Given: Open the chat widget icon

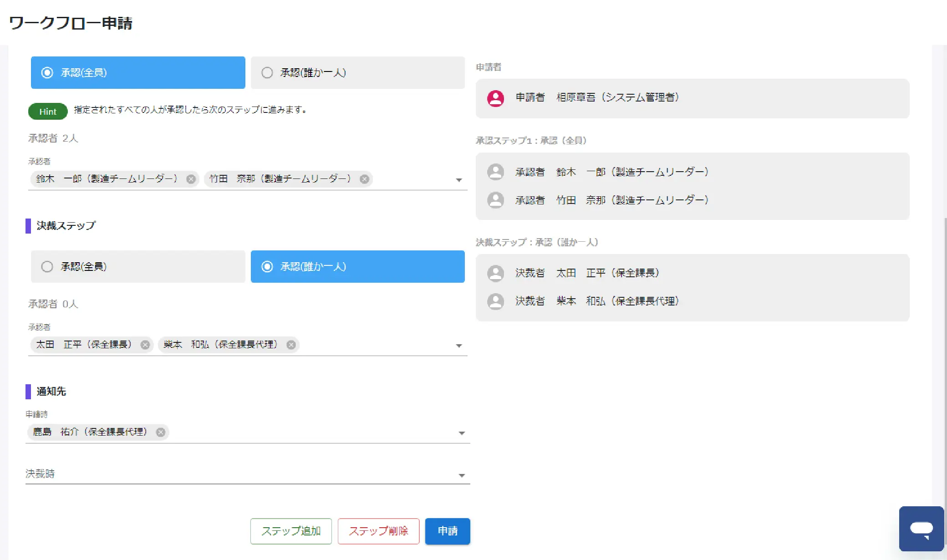Looking at the screenshot, I should coord(921,529).
